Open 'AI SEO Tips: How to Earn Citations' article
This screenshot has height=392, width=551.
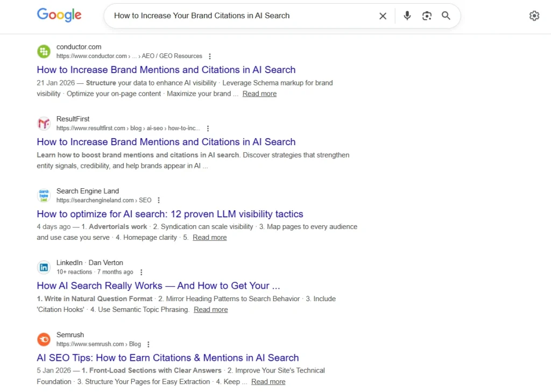167,357
